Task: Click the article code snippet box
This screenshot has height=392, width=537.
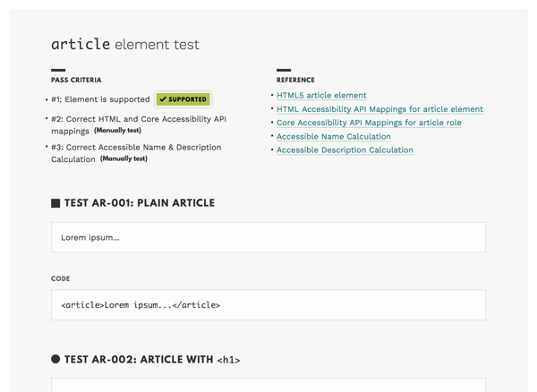Action: pos(268,305)
